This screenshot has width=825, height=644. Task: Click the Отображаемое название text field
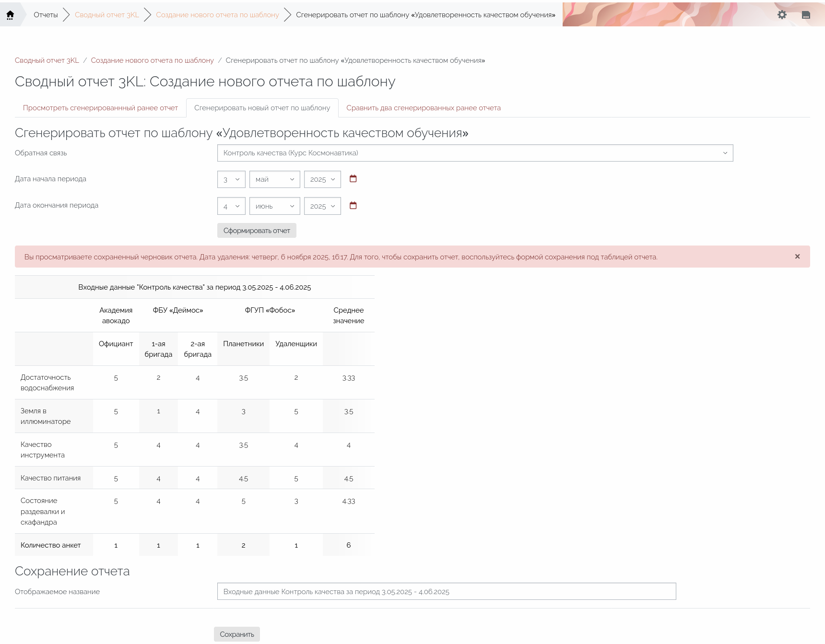coord(446,591)
